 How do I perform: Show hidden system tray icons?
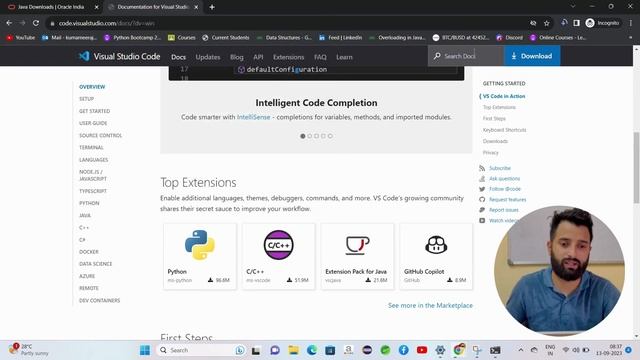521,350
